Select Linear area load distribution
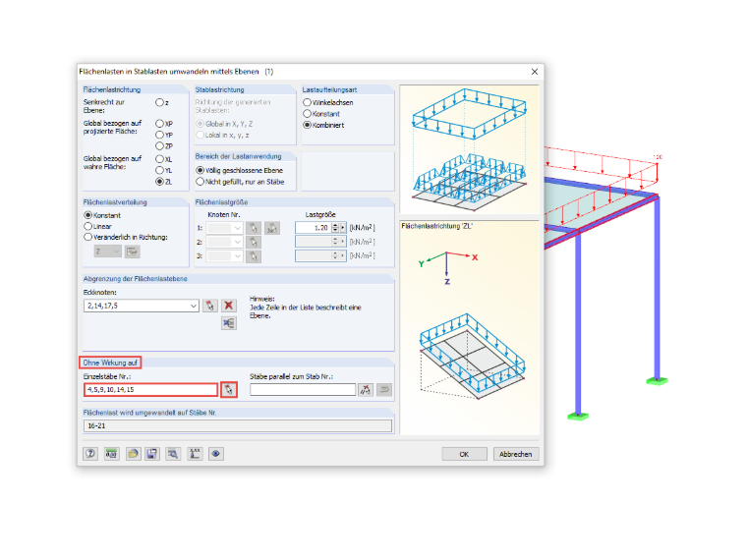The width and height of the screenshot is (747, 560). click(x=87, y=226)
